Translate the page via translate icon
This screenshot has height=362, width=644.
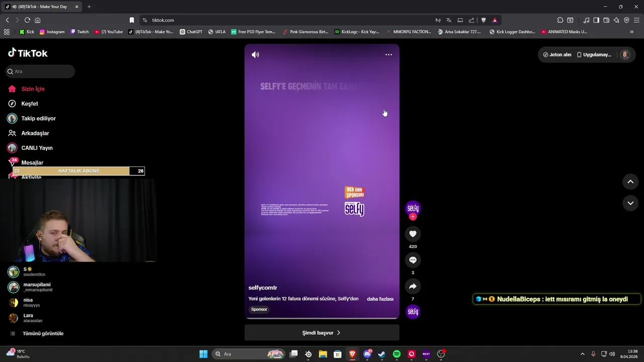click(x=449, y=20)
